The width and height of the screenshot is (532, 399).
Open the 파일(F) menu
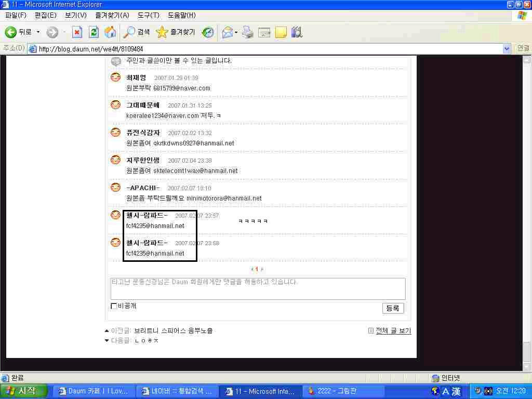pos(16,15)
